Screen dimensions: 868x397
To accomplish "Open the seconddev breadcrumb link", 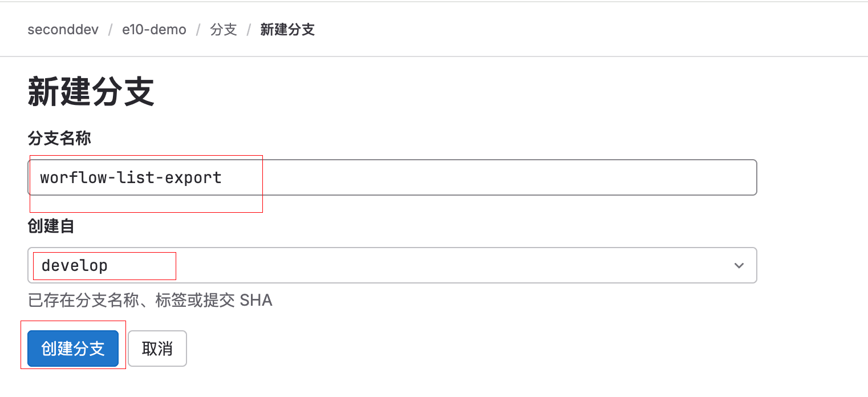I will tap(63, 30).
